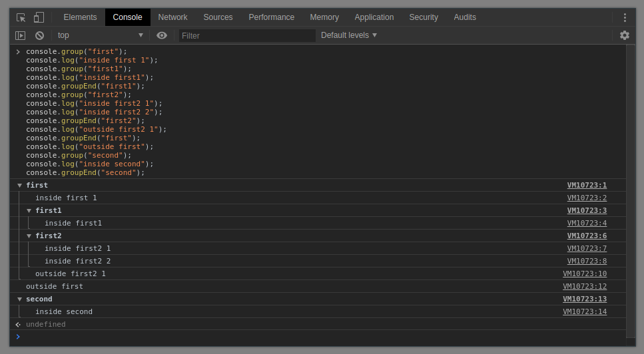
Task: Open source link VM10723:14
Action: pyautogui.click(x=585, y=312)
